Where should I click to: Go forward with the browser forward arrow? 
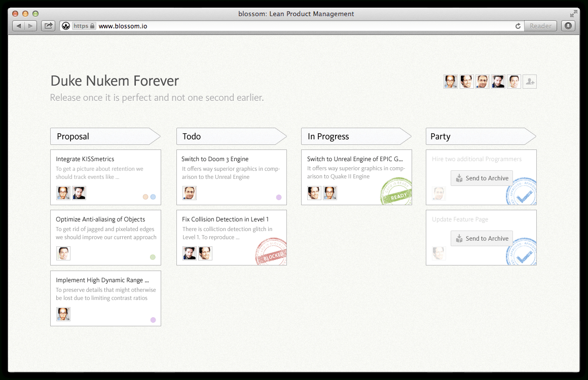tap(31, 26)
